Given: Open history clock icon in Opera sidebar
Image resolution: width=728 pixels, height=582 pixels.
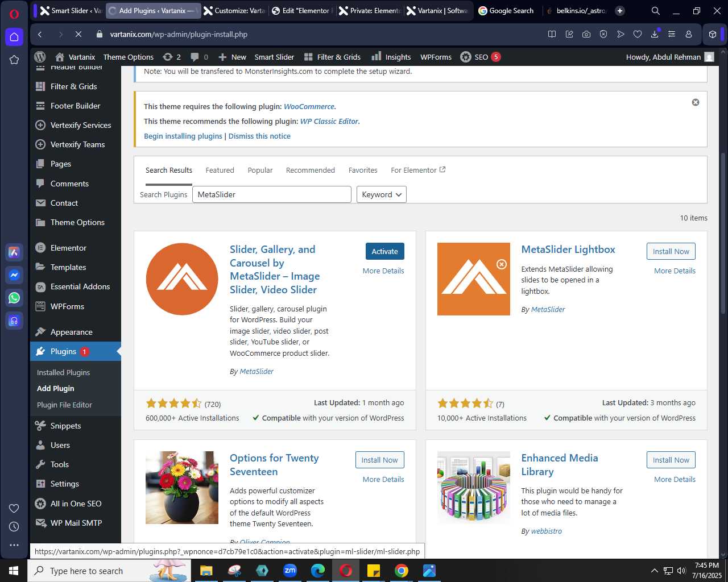Looking at the screenshot, I should (x=14, y=527).
